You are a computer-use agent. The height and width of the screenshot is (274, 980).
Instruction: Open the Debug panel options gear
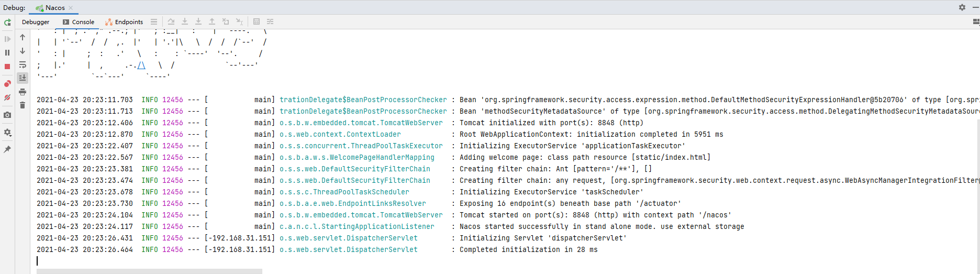click(x=962, y=7)
